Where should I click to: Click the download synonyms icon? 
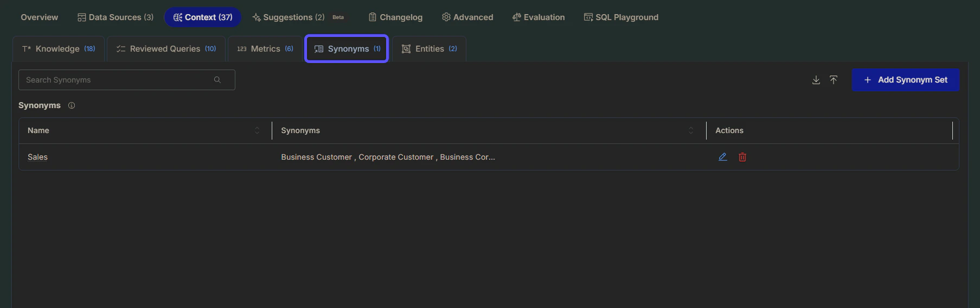click(816, 80)
